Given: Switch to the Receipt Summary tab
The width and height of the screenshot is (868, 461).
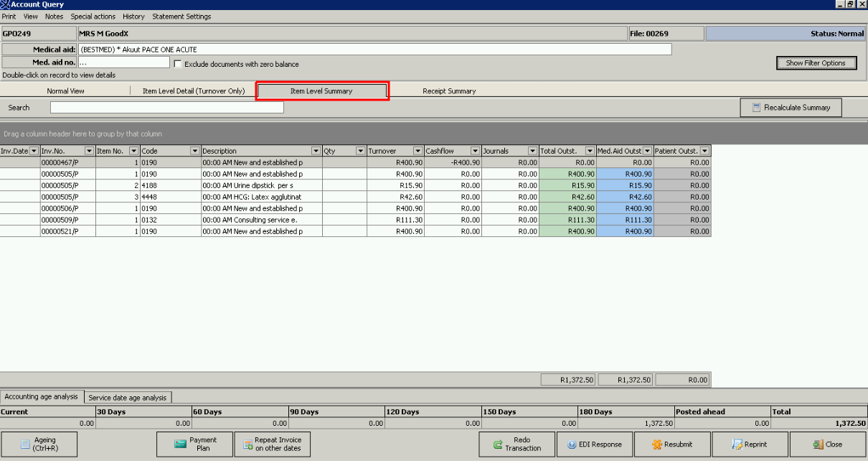Looking at the screenshot, I should [x=449, y=91].
